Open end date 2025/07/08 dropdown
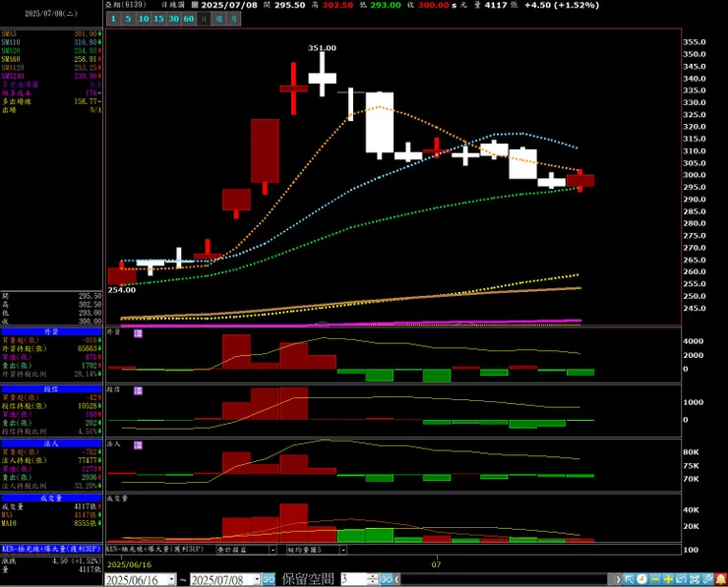Screen dimensions: 728x587 [257, 579]
